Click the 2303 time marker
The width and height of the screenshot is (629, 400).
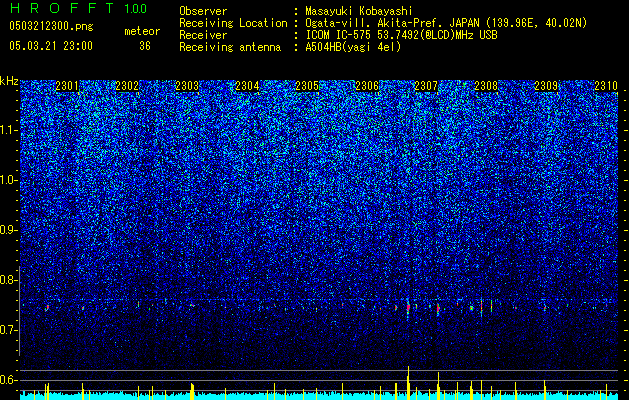pyautogui.click(x=187, y=86)
